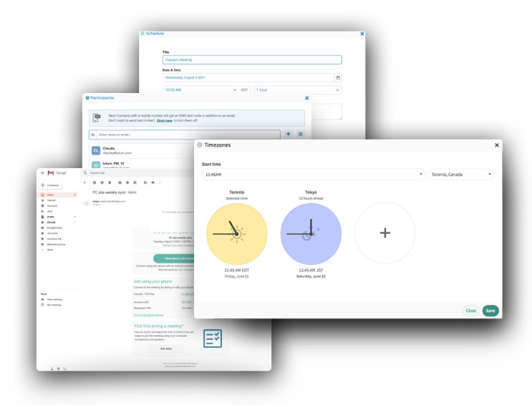Image resolution: width=532 pixels, height=405 pixels.
Task: Open the Starred folder in Gmail
Action: pos(52,200)
